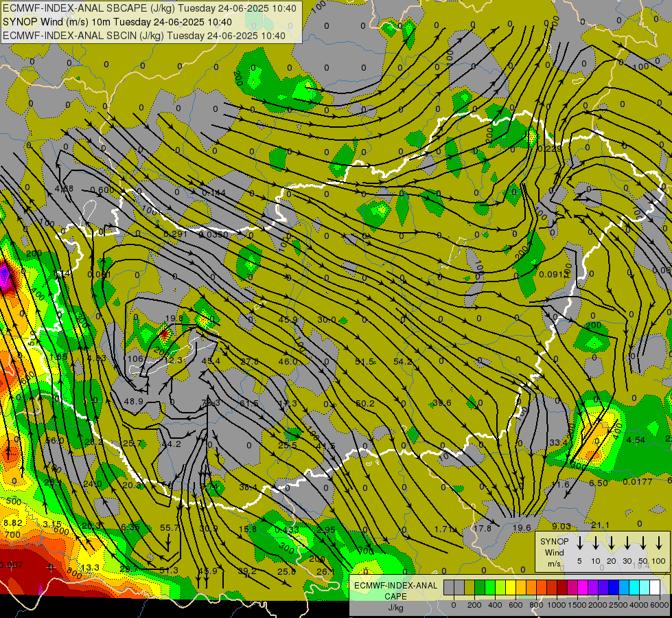Click the wind arrow above the 10 m/s label
The image size is (672, 618).
(596, 543)
